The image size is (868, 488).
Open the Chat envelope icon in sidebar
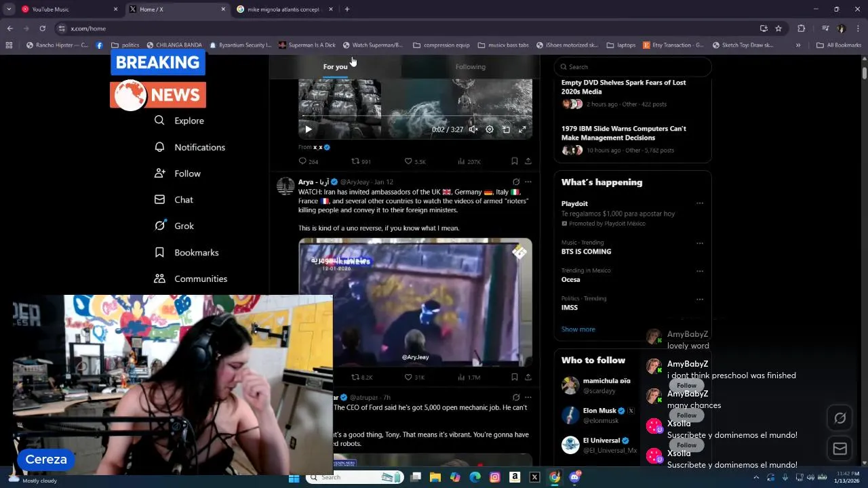pyautogui.click(x=159, y=200)
